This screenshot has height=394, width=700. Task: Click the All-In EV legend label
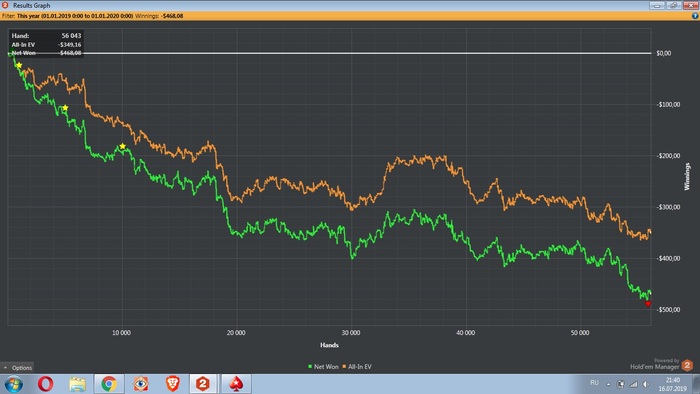[x=360, y=367]
